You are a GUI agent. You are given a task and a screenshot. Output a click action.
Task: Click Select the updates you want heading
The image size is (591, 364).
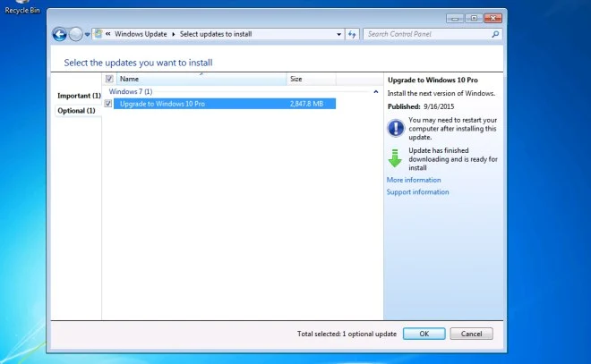point(138,63)
